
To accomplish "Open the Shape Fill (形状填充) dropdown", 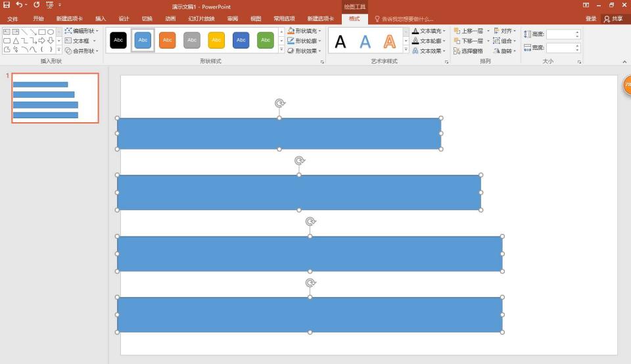I will [304, 31].
